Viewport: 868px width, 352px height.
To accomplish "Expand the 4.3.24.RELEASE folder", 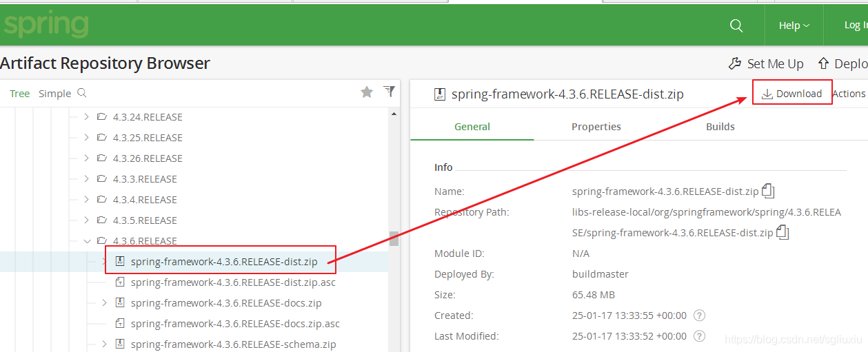I will coord(86,117).
